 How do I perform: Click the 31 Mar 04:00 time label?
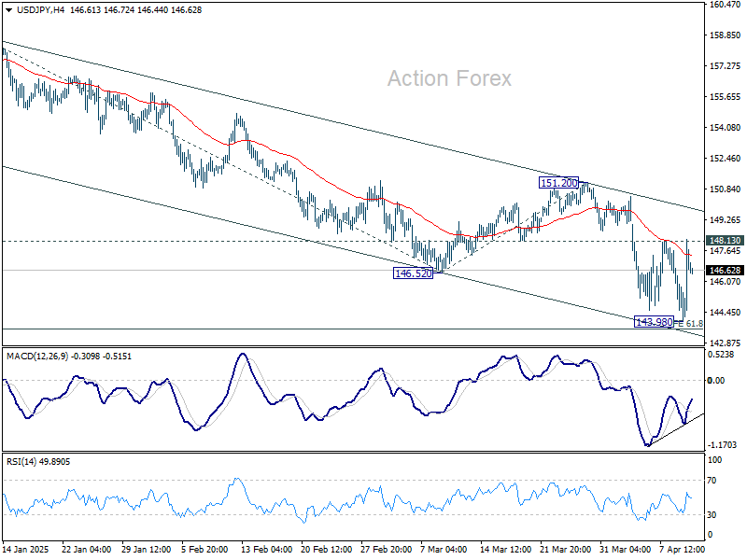click(625, 549)
